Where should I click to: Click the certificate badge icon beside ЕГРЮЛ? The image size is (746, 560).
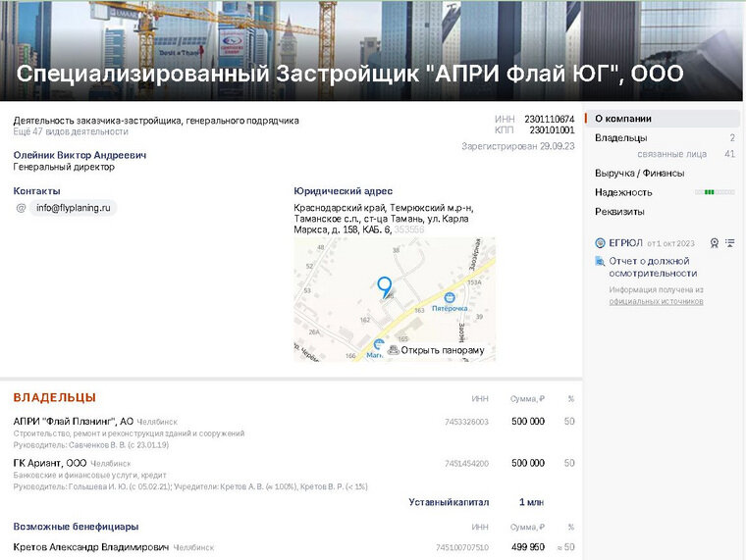click(x=715, y=243)
